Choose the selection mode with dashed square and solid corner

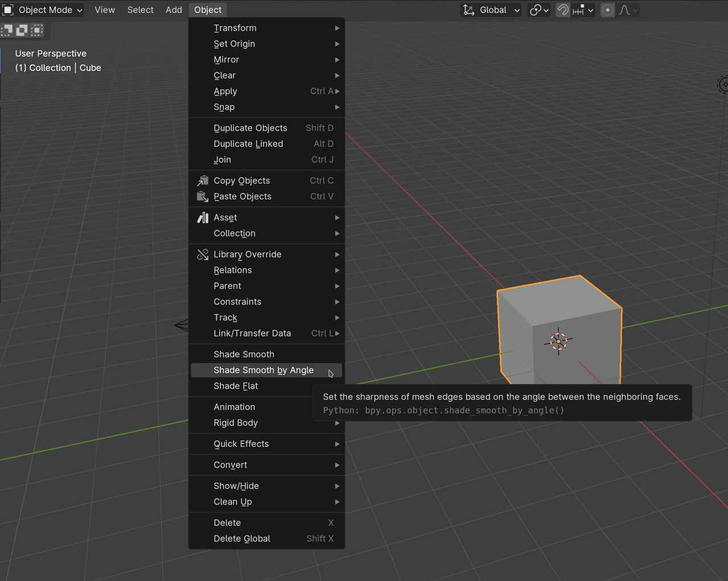point(7,30)
